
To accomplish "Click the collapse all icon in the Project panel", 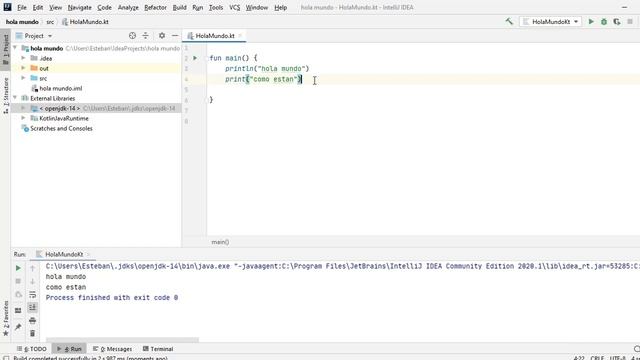I will tap(145, 36).
